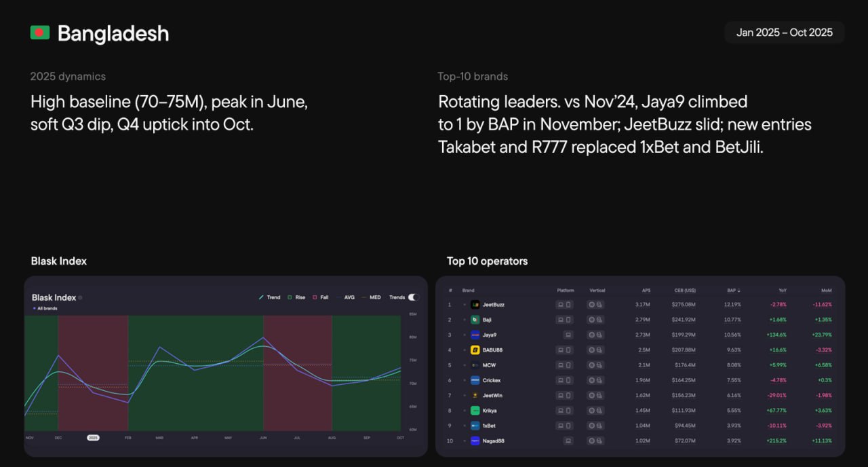868x467 pixels.
Task: Open the Jan 2025 – Oct 2025 date range
Action: pyautogui.click(x=785, y=33)
